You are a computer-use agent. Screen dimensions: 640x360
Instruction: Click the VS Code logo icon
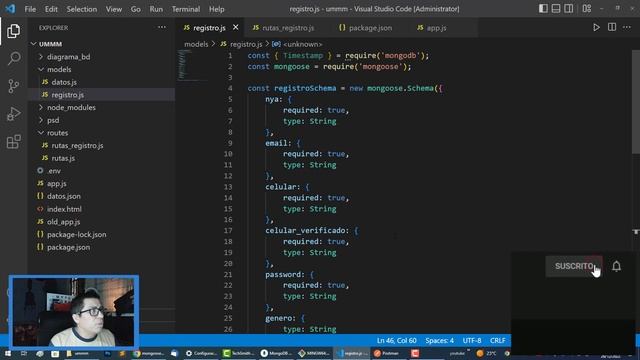pos(10,9)
